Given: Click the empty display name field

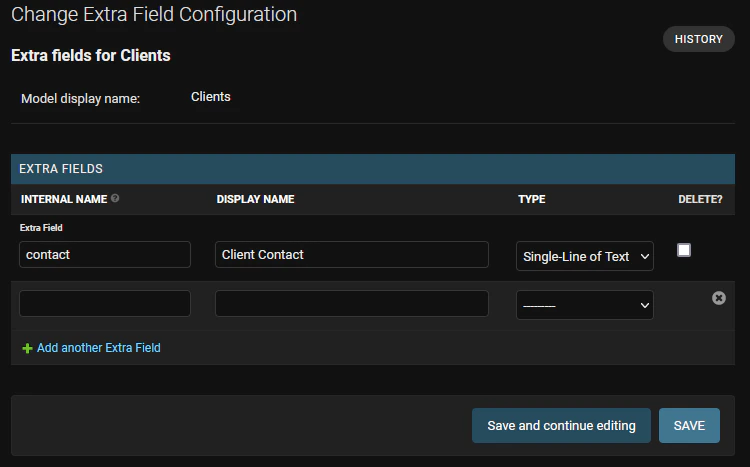Looking at the screenshot, I should click(352, 303).
